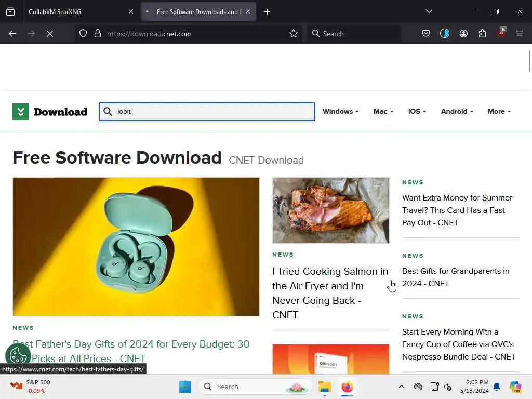Click the network display tray icon
Image resolution: width=532 pixels, height=399 pixels.
[x=434, y=387]
